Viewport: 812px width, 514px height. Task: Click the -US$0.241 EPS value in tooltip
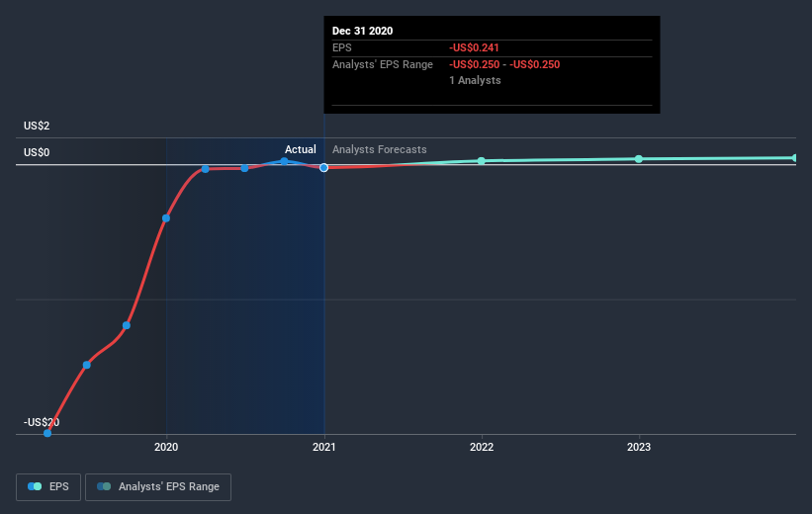(x=475, y=47)
